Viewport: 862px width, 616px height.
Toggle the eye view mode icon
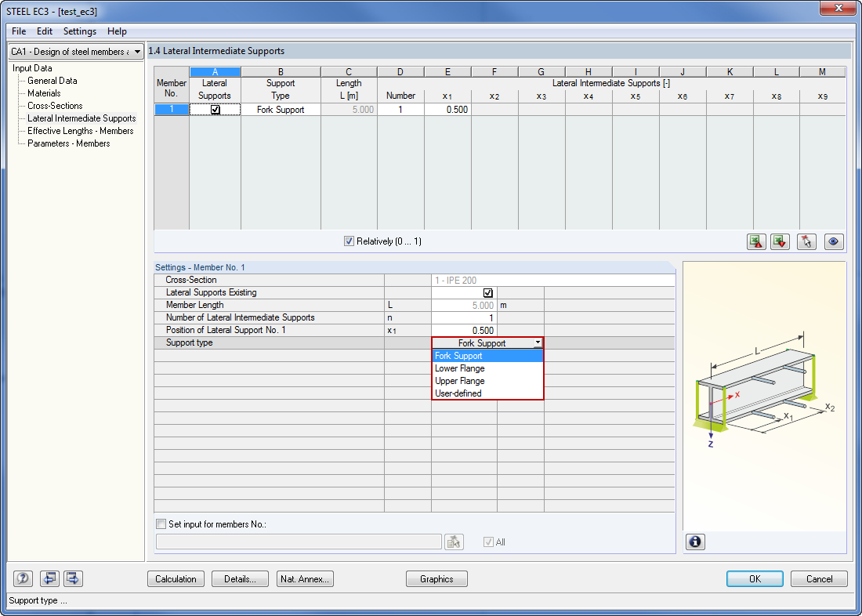point(834,241)
